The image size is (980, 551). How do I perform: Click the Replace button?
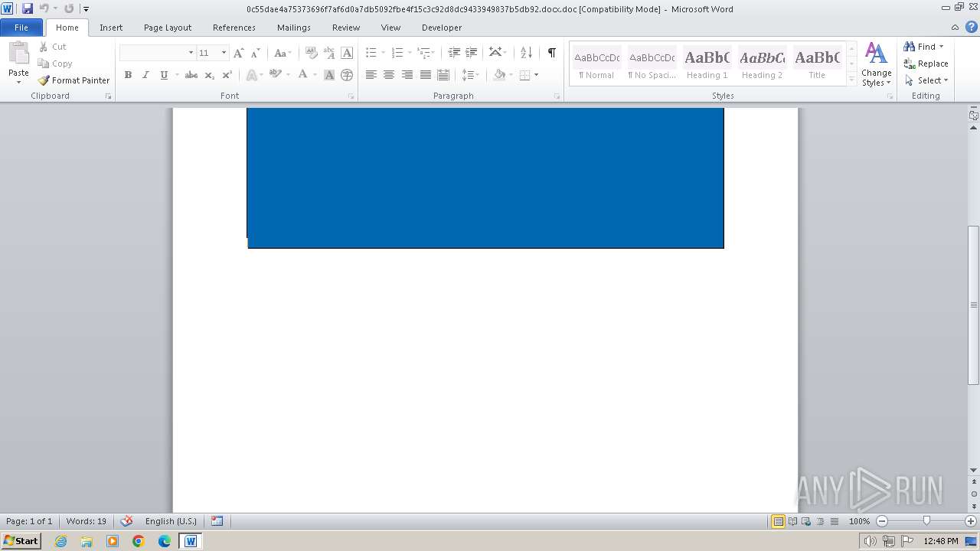926,64
